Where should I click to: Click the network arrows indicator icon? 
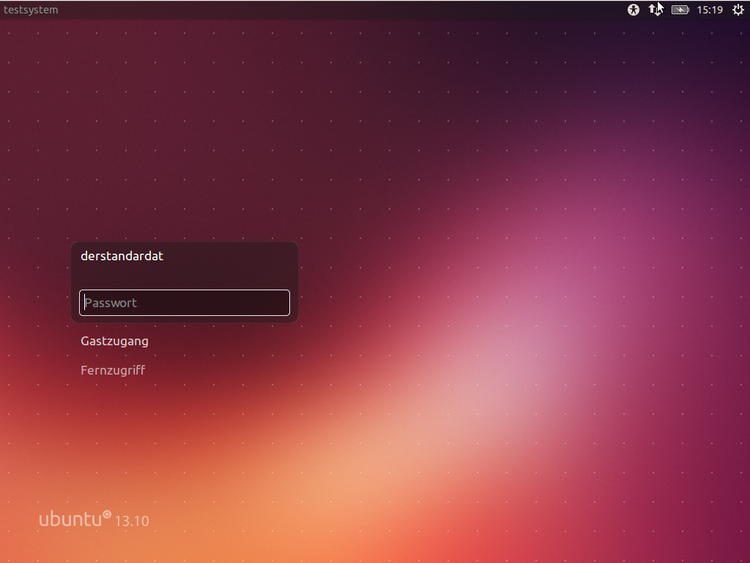tap(655, 10)
